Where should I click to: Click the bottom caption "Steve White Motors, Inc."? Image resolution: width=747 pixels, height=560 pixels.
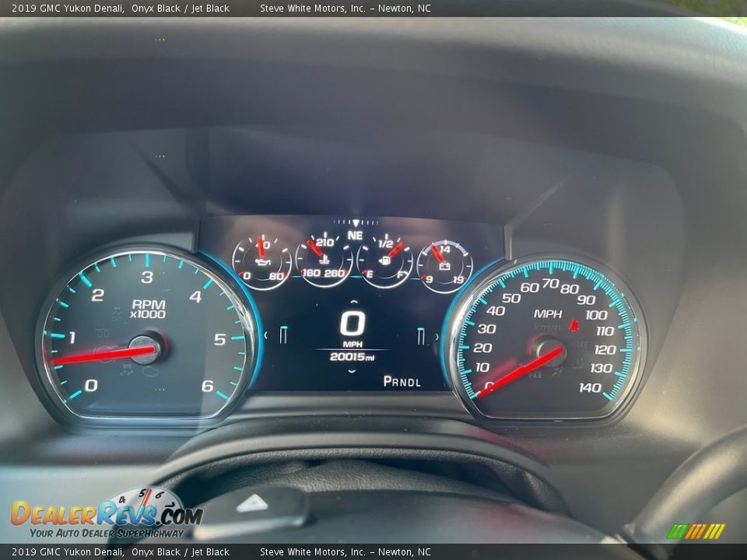[x=313, y=552]
